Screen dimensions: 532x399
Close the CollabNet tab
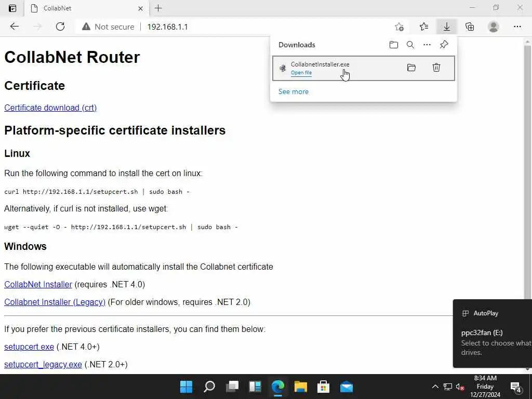click(140, 8)
